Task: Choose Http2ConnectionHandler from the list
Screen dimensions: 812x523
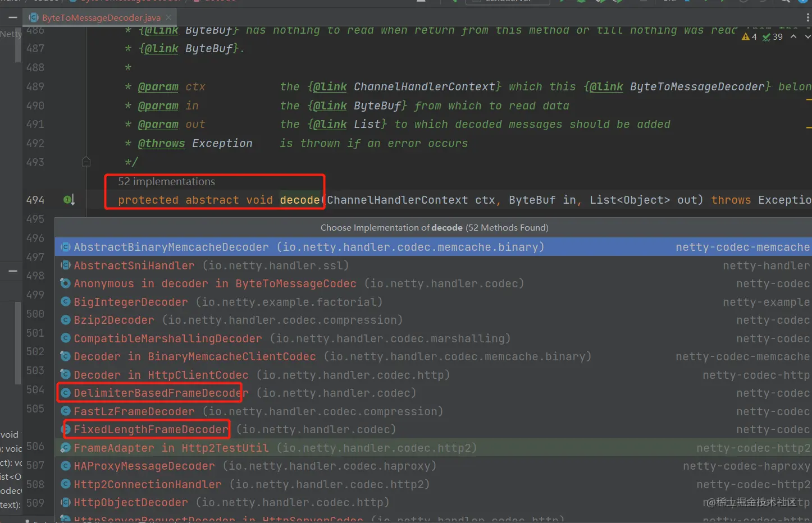Action: tap(433, 484)
